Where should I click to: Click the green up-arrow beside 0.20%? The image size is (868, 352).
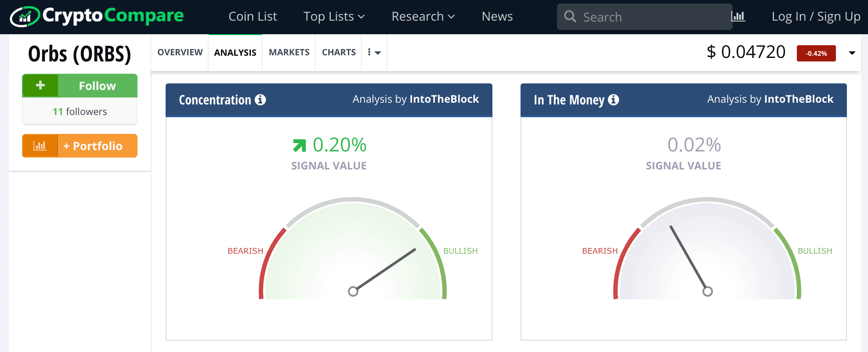[x=299, y=145]
